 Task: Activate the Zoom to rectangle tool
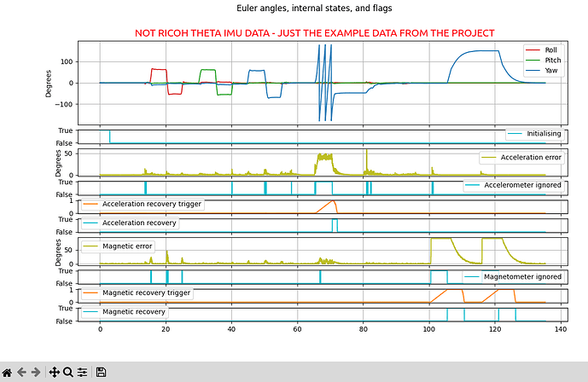point(68,373)
